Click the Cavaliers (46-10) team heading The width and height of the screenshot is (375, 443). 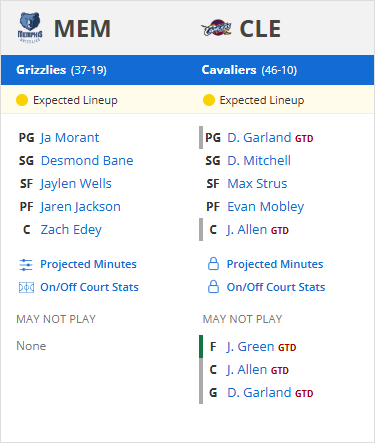click(249, 70)
